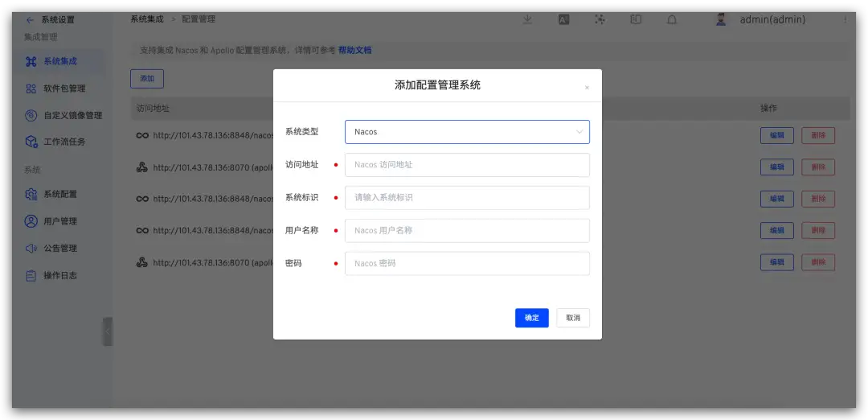This screenshot has height=420, width=868.
Task: Open 公告管理 in the sidebar
Action: [62, 249]
